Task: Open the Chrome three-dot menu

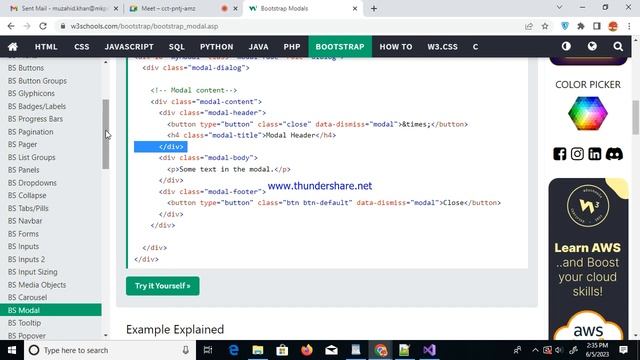Action: 629,26
